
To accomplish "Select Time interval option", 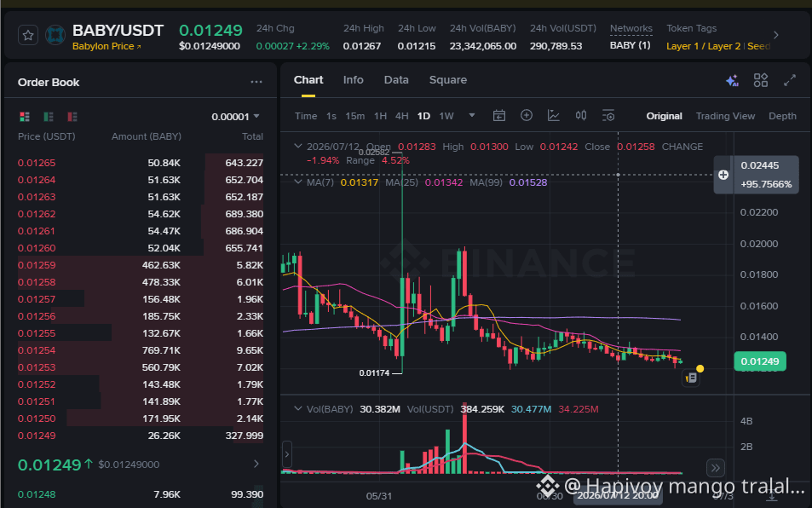I will (x=306, y=116).
